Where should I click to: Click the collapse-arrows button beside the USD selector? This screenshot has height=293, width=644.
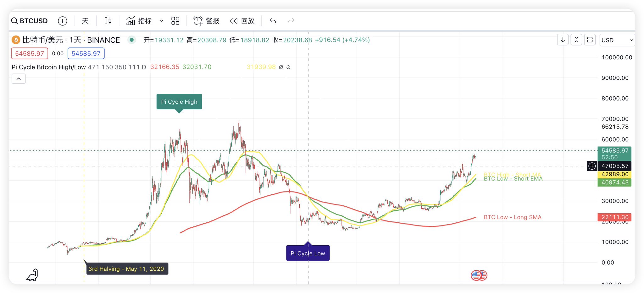[x=576, y=40]
